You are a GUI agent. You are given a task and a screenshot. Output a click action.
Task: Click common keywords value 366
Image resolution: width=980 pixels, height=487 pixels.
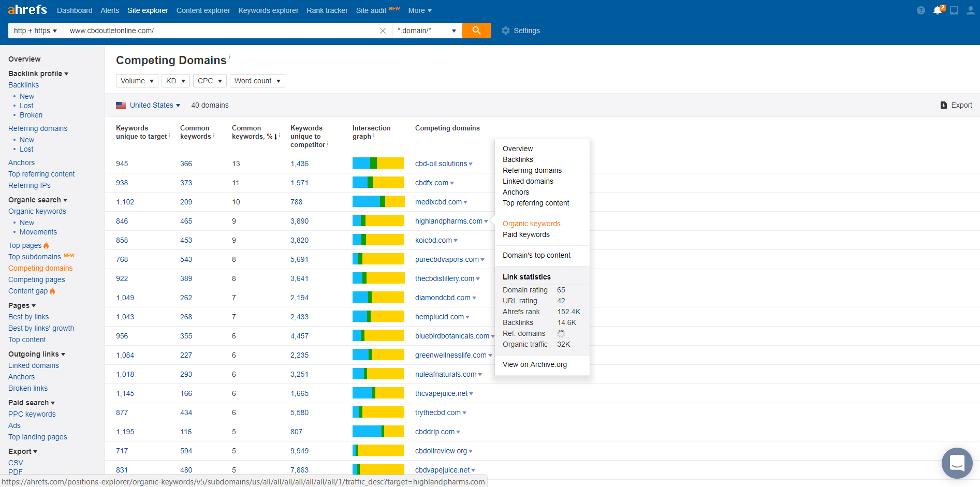(x=186, y=164)
